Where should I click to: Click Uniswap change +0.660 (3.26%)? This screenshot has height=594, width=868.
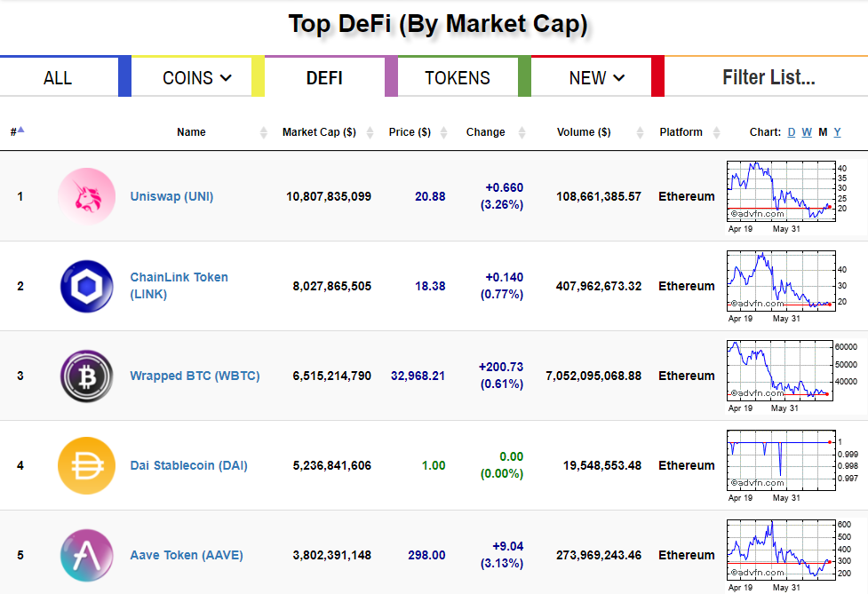[x=502, y=196]
